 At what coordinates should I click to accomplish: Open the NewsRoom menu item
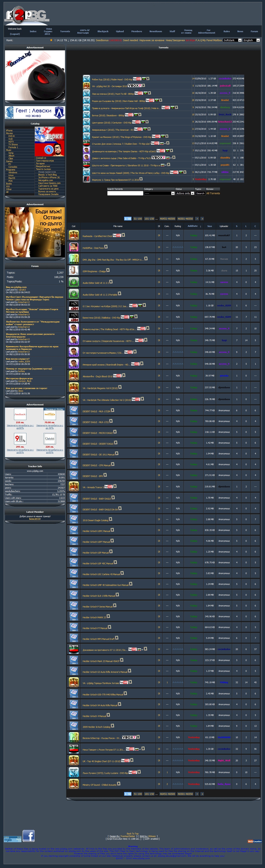pyautogui.click(x=156, y=31)
